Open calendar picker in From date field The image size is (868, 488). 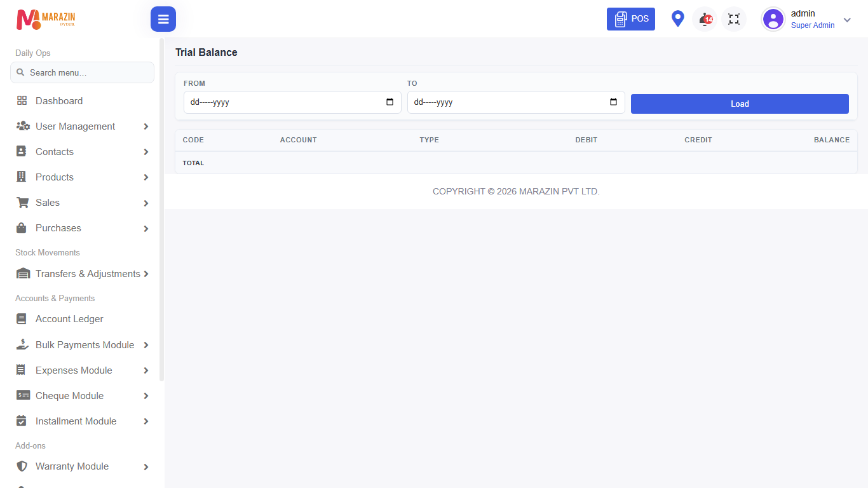tap(390, 102)
